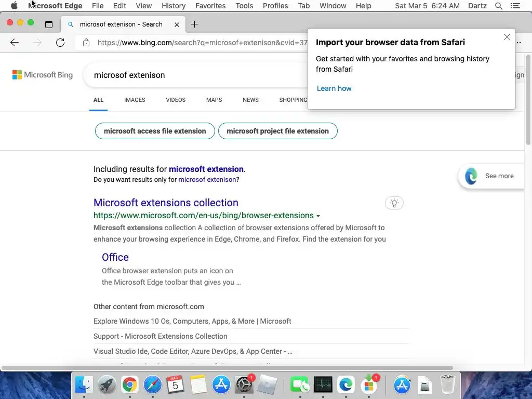Switch to the NEWS search tab
Image resolution: width=532 pixels, height=399 pixels.
(250, 100)
